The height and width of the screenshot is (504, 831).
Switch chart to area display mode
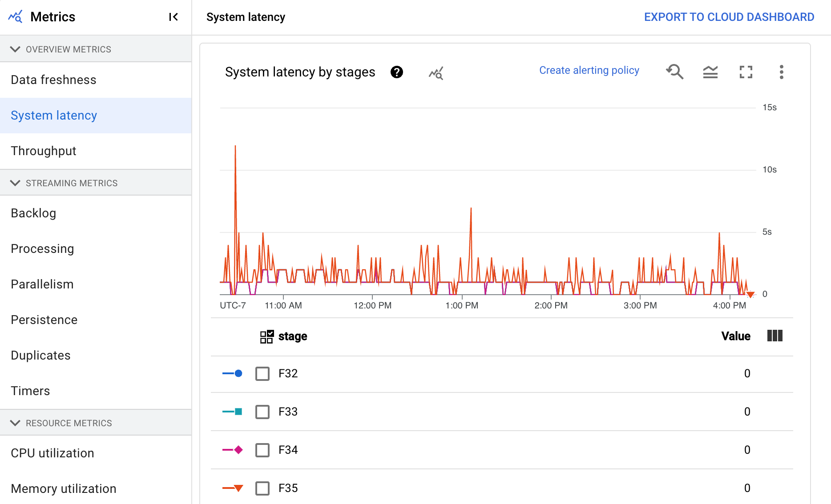coord(710,72)
